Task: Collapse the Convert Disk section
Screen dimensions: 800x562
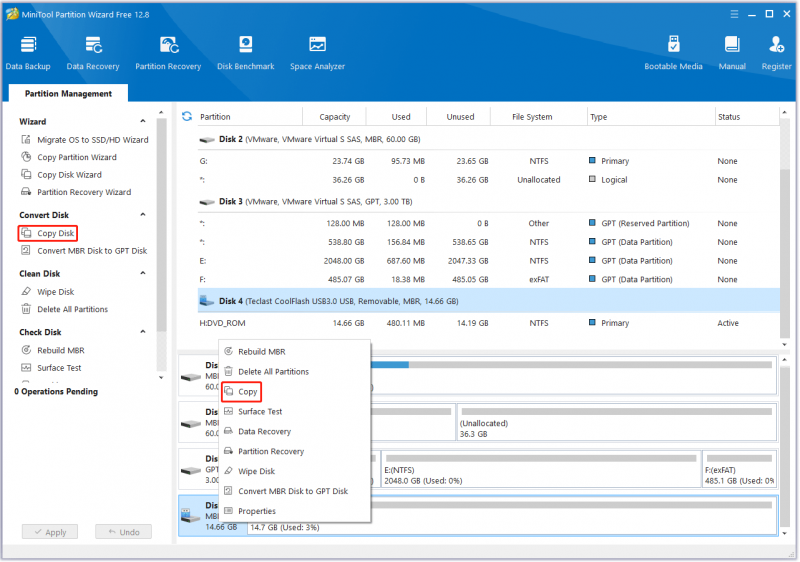Action: click(x=143, y=215)
